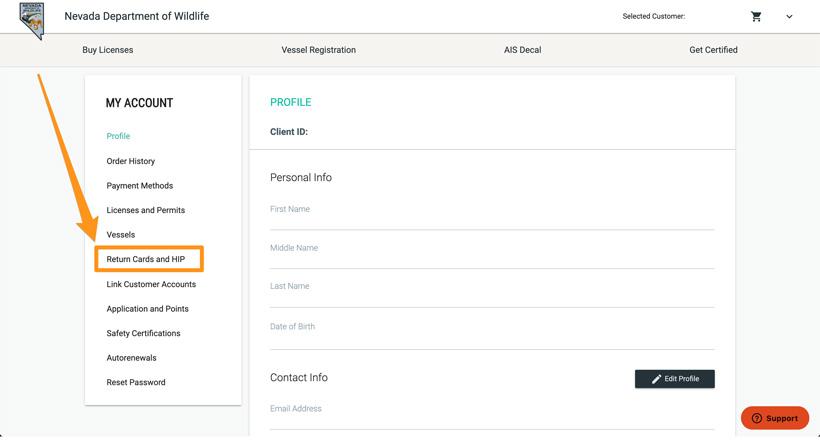This screenshot has height=448, width=820.
Task: Open Application and Points page
Action: (x=147, y=309)
